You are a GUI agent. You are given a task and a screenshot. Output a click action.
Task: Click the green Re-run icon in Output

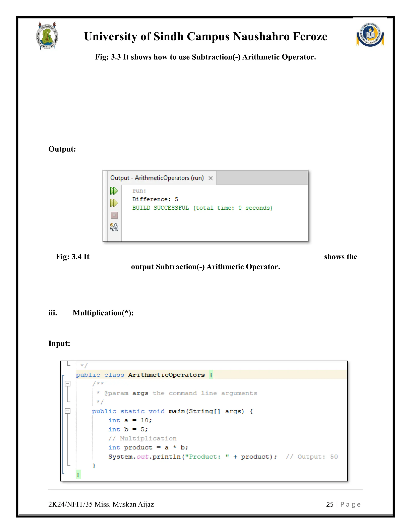(x=114, y=191)
